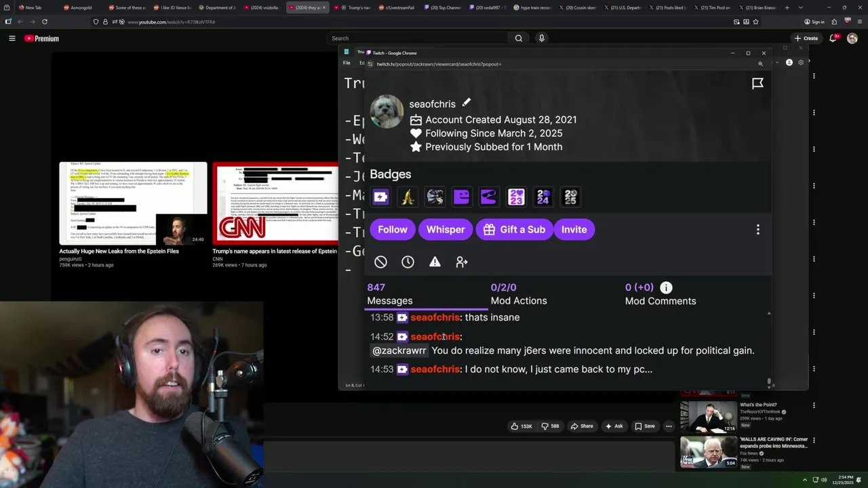The height and width of the screenshot is (488, 868).
Task: Click YouTube account avatar top right
Action: 852,39
